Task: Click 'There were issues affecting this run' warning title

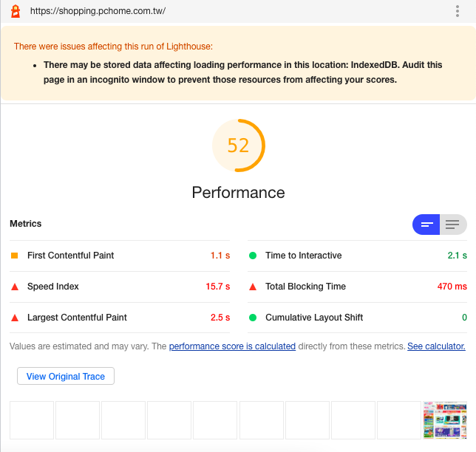Action: 113,47
